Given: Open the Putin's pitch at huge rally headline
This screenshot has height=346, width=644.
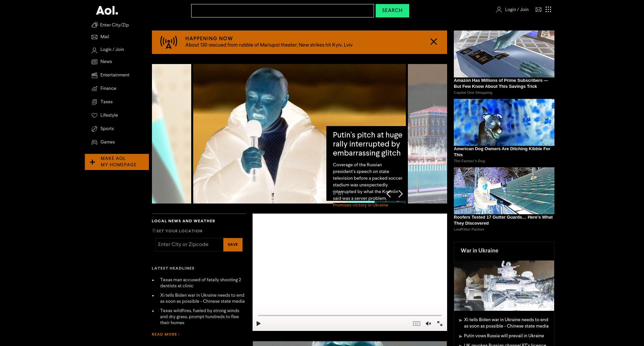Looking at the screenshot, I should pos(367,144).
